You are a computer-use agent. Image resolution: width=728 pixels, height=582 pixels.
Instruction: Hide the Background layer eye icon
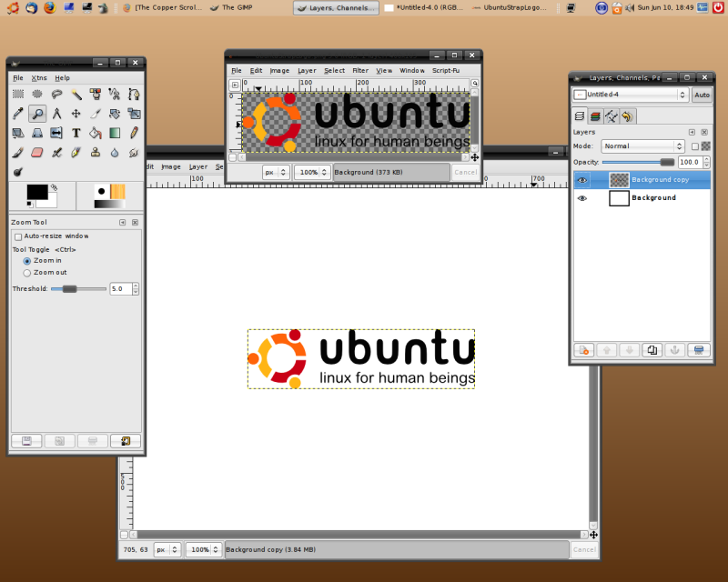pos(582,198)
